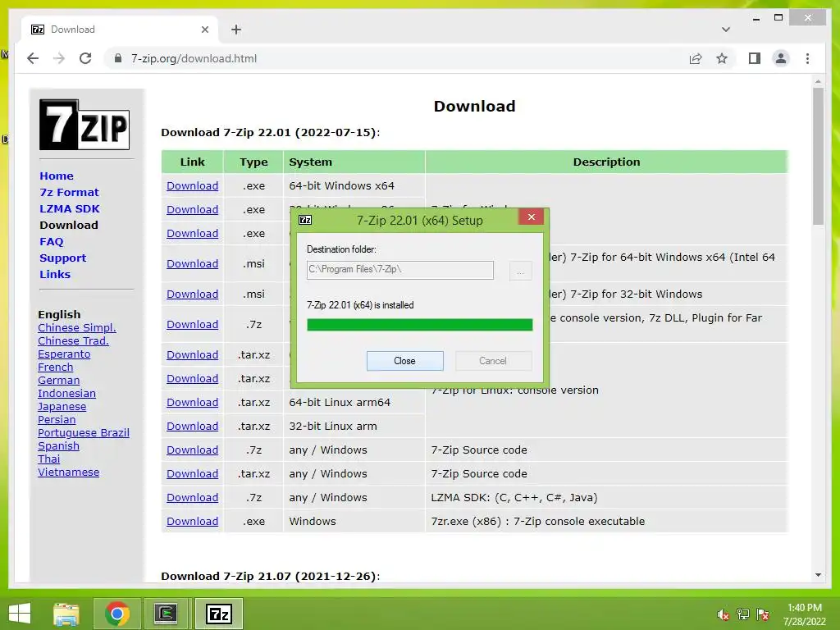The image size is (840, 630).
Task: Click the address bar URL 7-zip.org/download.html
Action: [194, 58]
